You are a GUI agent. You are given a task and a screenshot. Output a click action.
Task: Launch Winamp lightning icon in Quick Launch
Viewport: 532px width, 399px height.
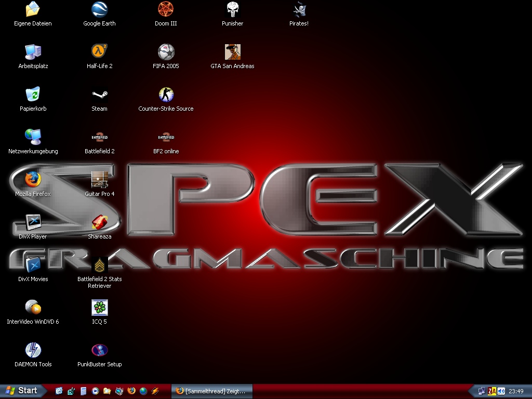(x=155, y=391)
